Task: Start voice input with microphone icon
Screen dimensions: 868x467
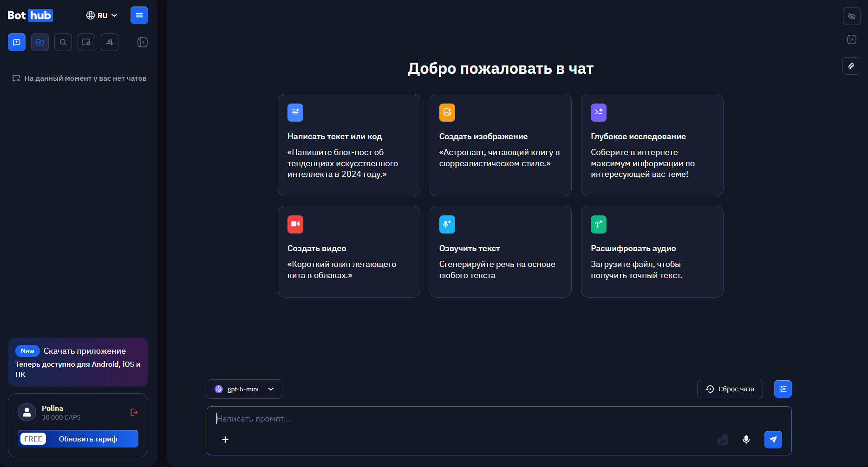Action: (746, 440)
